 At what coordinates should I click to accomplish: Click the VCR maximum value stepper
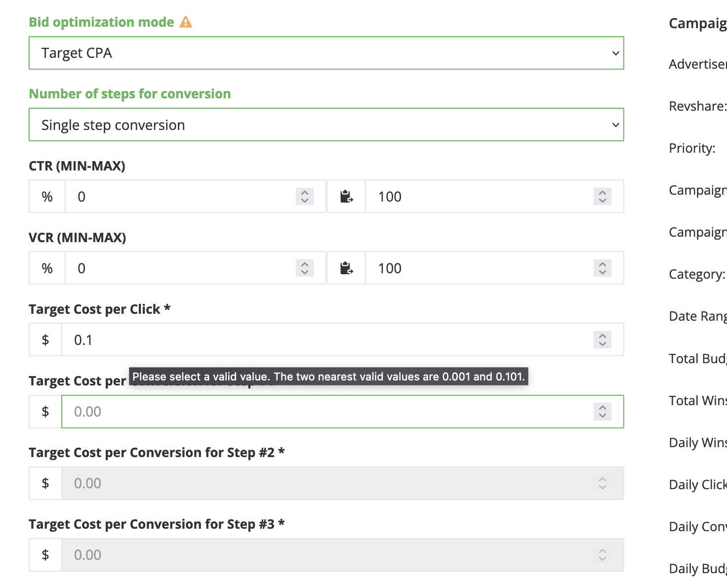pyautogui.click(x=602, y=268)
